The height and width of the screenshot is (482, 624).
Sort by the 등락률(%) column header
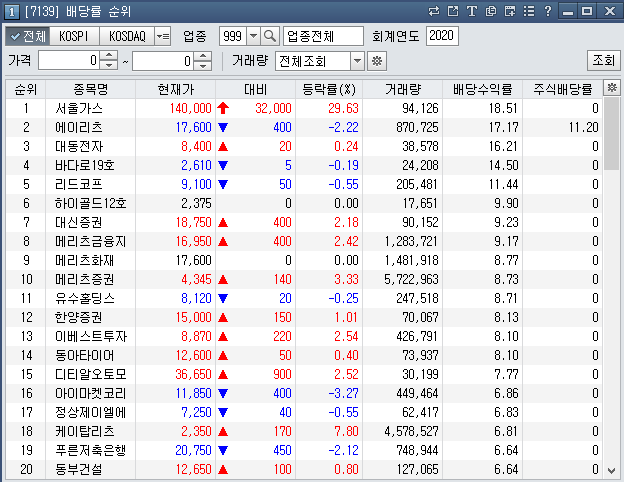coord(329,89)
